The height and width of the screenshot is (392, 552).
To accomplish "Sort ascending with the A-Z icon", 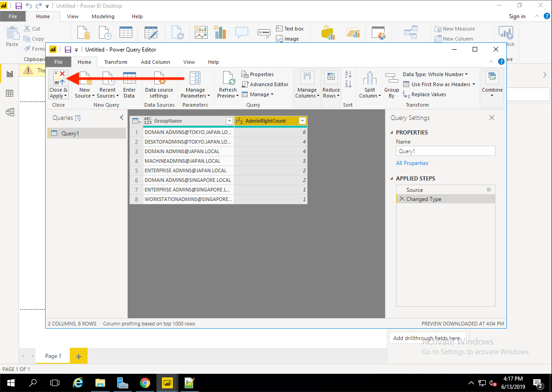I will [348, 74].
